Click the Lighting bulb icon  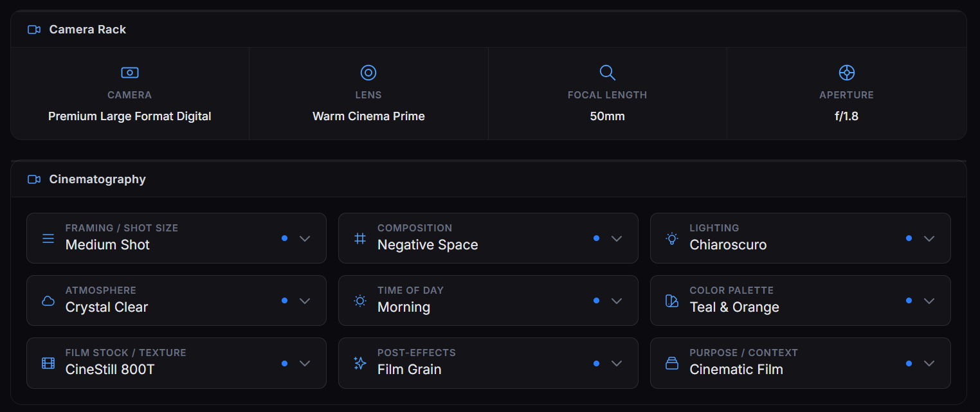point(672,238)
